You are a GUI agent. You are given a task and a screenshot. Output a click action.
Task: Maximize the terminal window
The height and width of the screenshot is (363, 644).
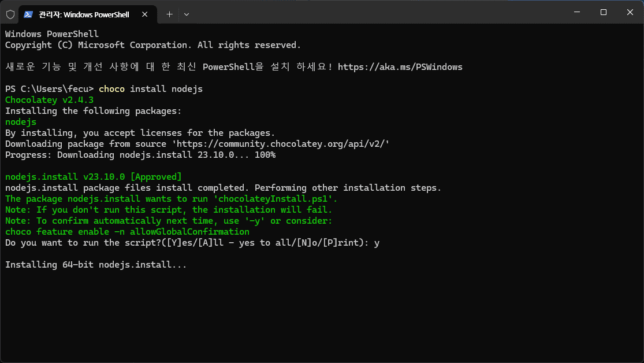tap(604, 12)
